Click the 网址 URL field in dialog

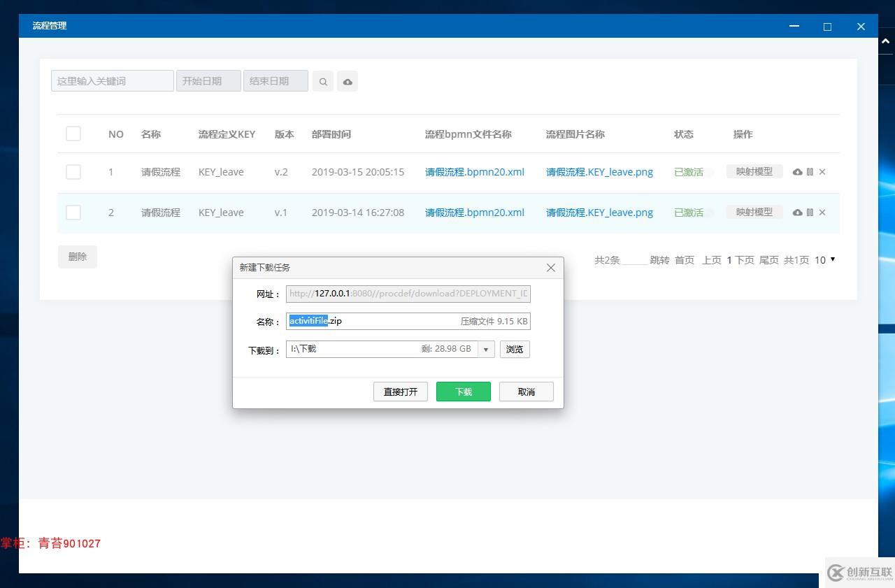(408, 294)
